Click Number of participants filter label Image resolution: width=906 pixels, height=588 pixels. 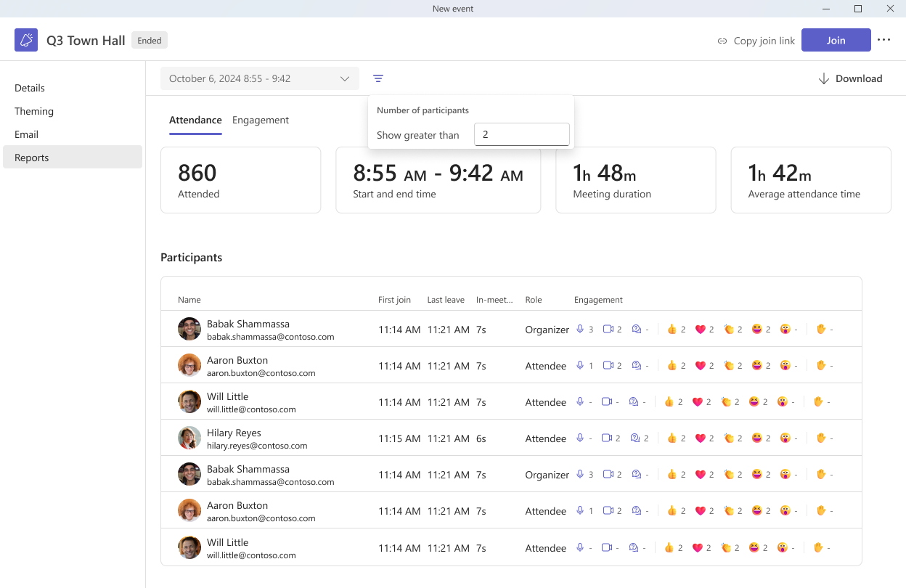[x=423, y=110]
